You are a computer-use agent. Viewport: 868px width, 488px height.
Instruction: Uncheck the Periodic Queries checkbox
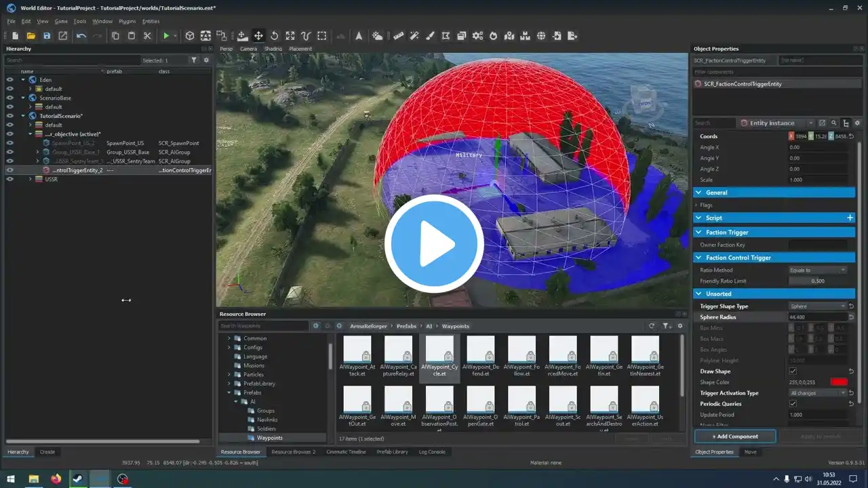tap(793, 404)
